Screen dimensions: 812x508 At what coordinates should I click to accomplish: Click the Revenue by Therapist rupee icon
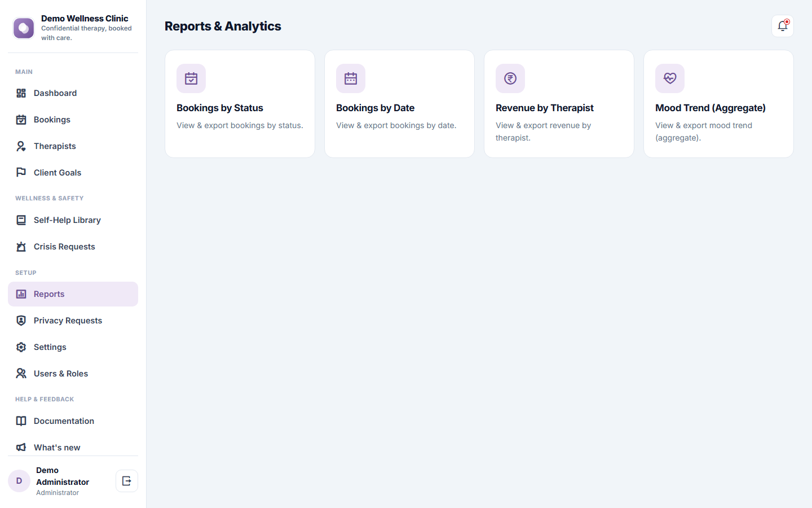510,78
